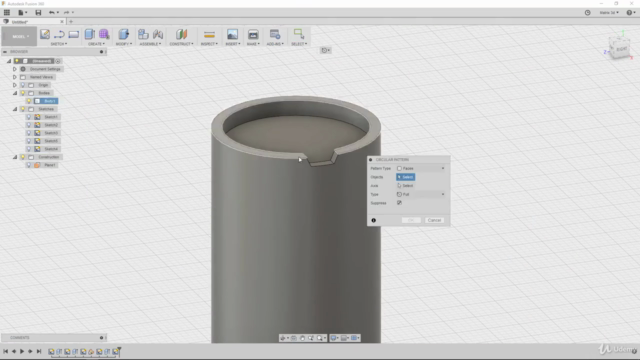Click the Insert image icon
This screenshot has width=640, height=360.
[x=233, y=34]
